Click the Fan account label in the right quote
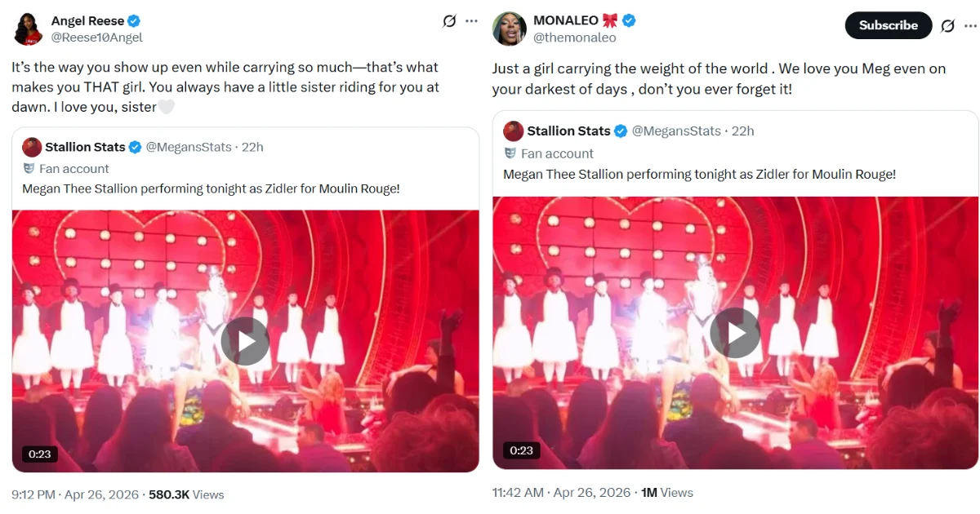The width and height of the screenshot is (980, 514). point(557,153)
